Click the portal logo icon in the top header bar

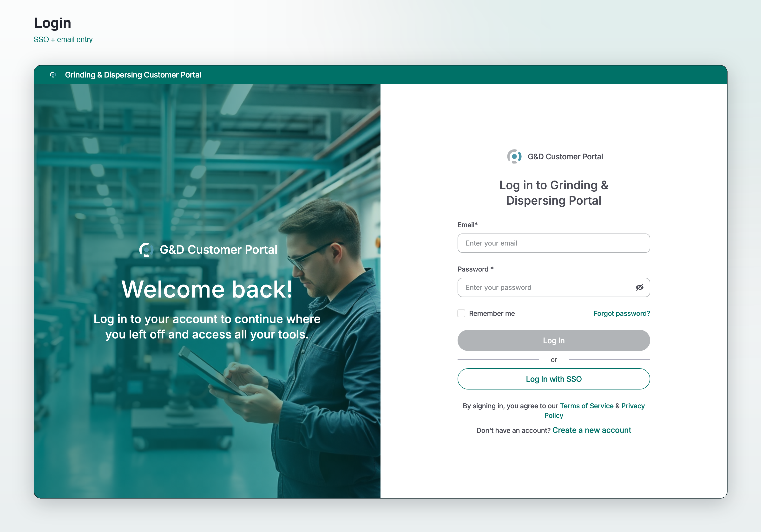click(53, 75)
